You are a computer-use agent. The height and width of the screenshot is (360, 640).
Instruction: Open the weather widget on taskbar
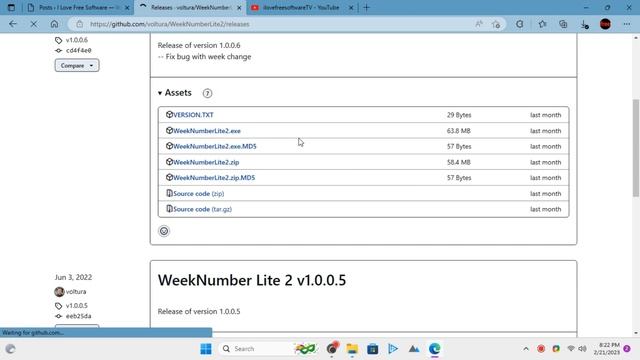(10, 349)
